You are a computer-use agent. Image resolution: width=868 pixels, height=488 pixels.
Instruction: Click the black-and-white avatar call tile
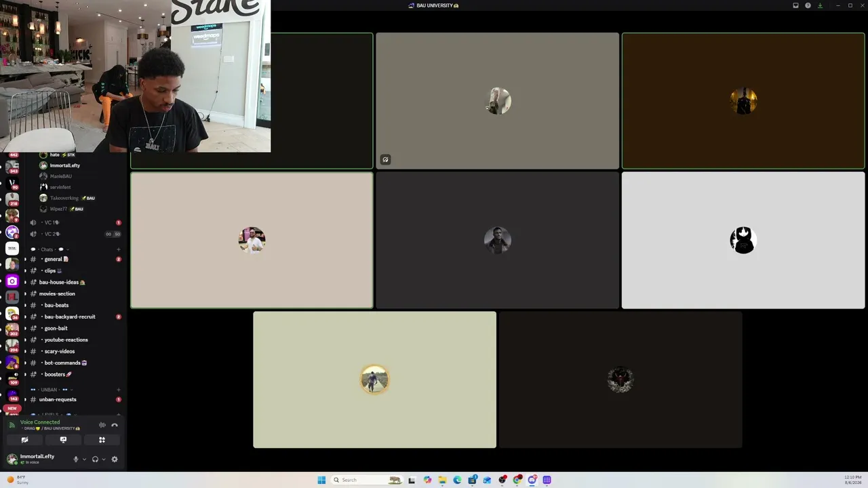(743, 240)
